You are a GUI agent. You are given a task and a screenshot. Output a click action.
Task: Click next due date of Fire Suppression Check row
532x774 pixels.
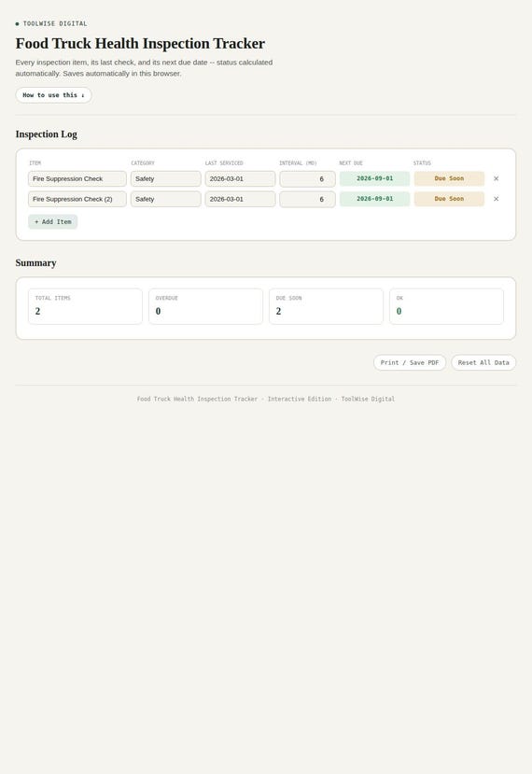coord(374,178)
